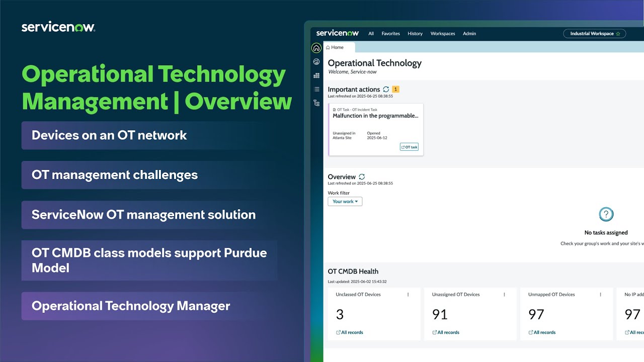Screen dimensions: 644x362
Task: Open the options menu on Unassigned OT Devices card
Action: point(504,294)
